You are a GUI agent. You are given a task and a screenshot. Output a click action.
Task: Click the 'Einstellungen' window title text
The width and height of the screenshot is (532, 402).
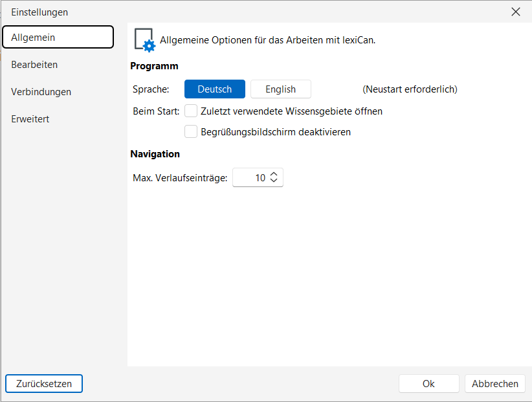point(39,12)
